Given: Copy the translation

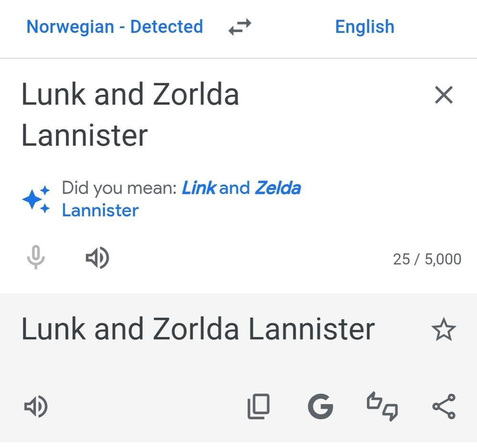Looking at the screenshot, I should pos(259,407).
